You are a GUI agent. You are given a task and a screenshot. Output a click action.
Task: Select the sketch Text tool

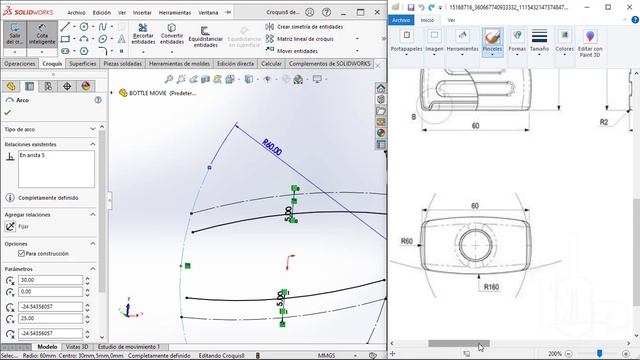[x=122, y=39]
